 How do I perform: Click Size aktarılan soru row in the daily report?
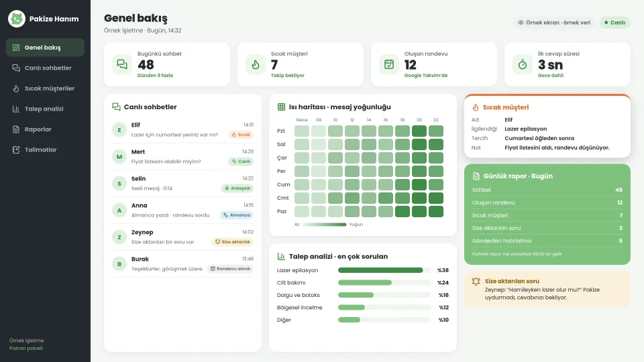coord(547,228)
